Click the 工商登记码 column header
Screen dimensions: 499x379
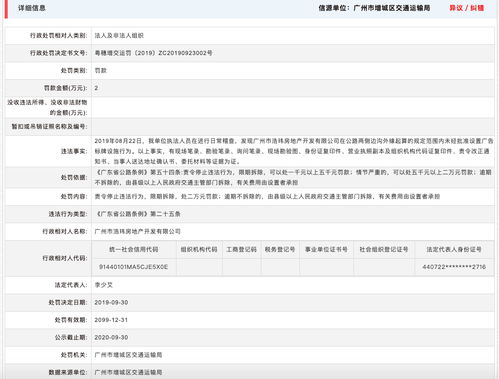click(x=242, y=249)
